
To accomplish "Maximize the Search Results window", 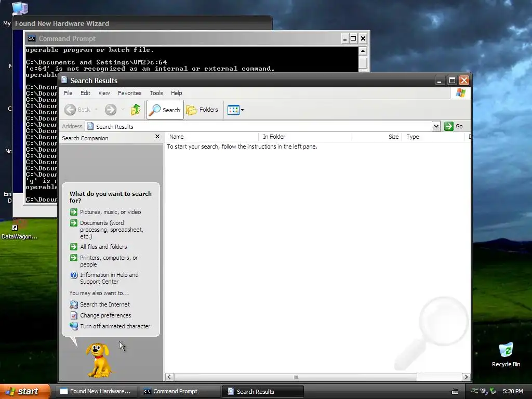I will (452, 81).
